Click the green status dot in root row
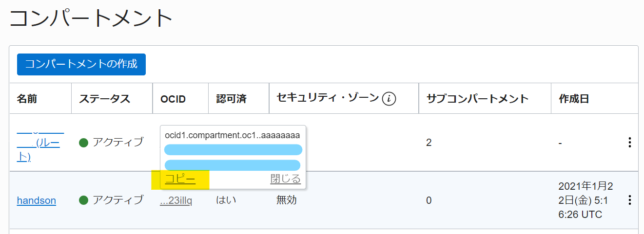The height and width of the screenshot is (234, 644). (83, 143)
